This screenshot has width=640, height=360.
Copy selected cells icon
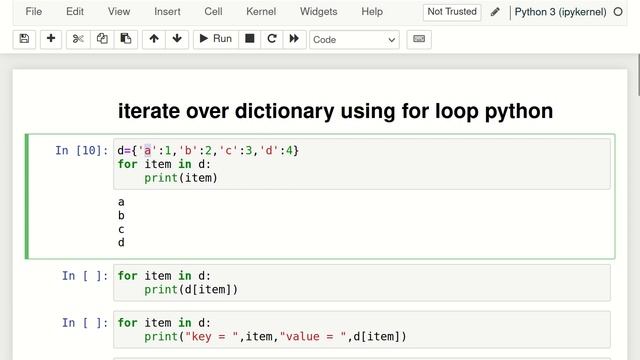click(102, 39)
